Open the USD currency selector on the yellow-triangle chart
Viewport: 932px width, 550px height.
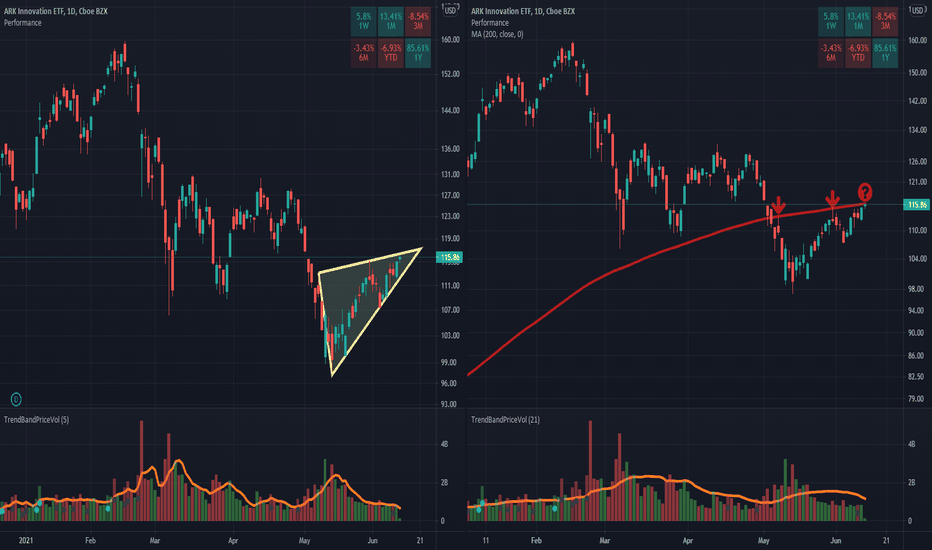tap(451, 10)
